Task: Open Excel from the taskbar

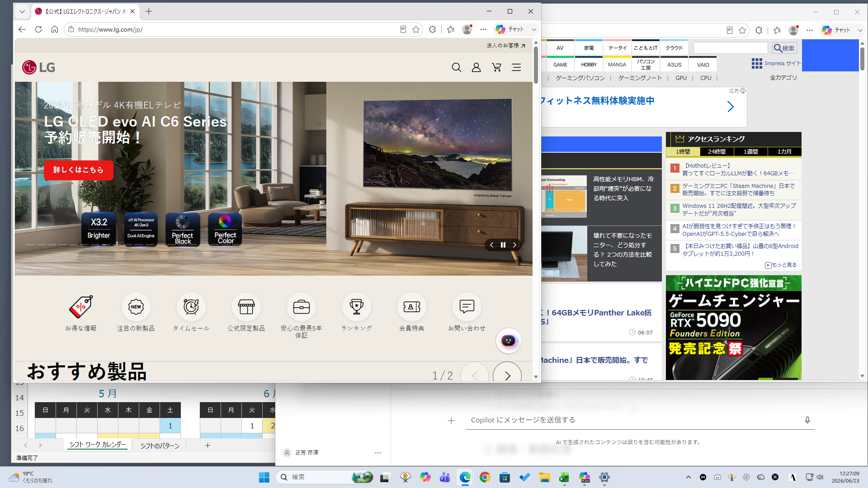Action: tap(564, 477)
